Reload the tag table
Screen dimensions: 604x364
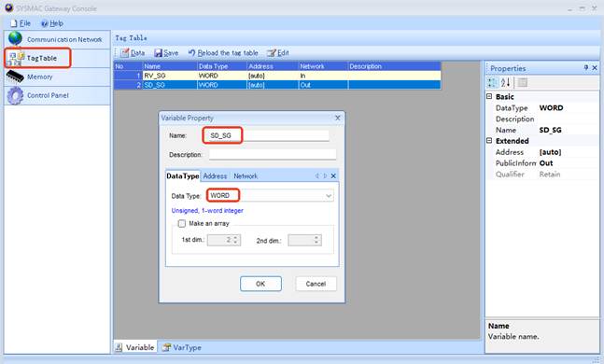tap(223, 53)
